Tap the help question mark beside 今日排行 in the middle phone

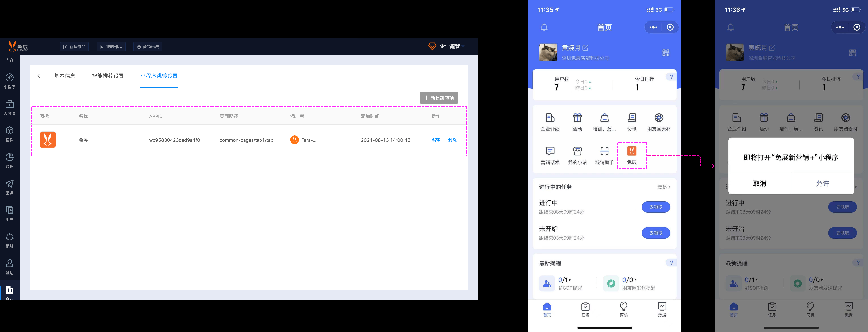click(x=671, y=77)
